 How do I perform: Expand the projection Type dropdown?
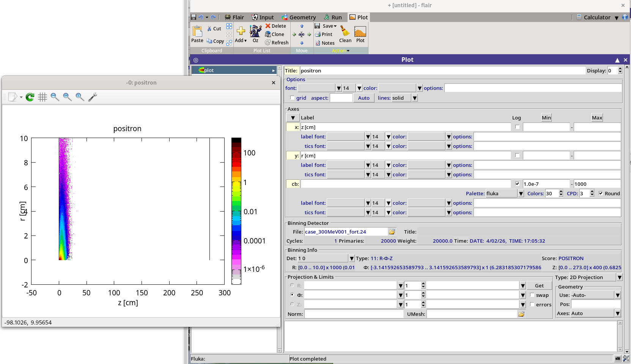click(x=619, y=278)
